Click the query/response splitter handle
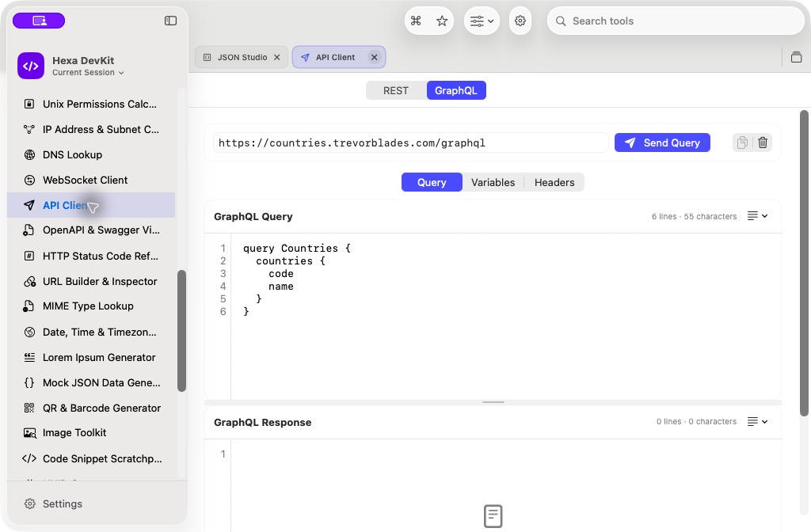The height and width of the screenshot is (532, 811). (493, 402)
